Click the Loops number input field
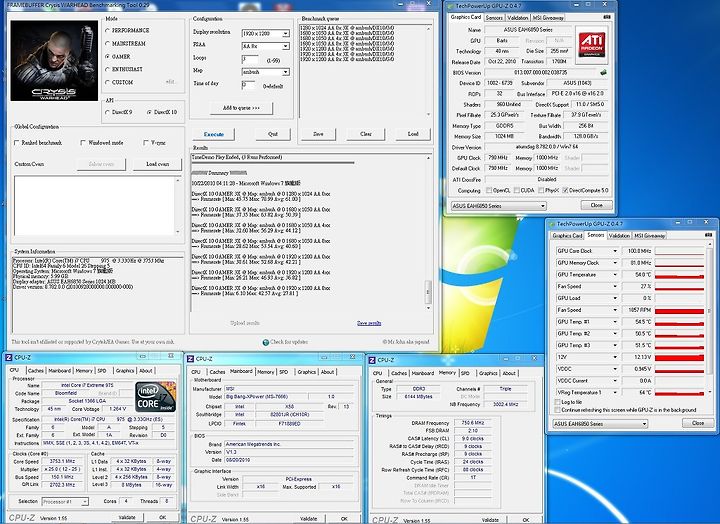The height and width of the screenshot is (524, 720). pyautogui.click(x=250, y=60)
